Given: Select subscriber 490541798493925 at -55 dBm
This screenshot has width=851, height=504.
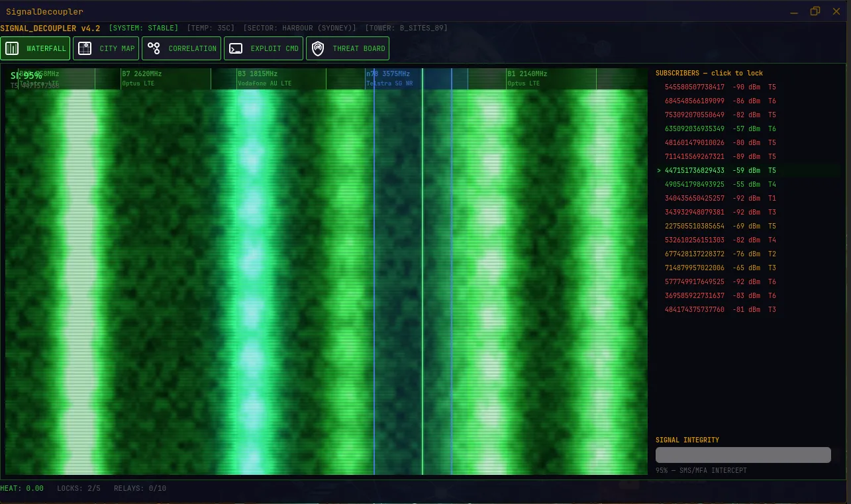Looking at the screenshot, I should 748,184.
